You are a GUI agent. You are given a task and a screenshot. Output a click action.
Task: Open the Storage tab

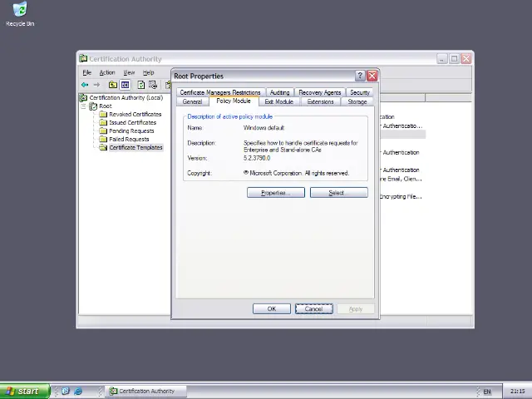click(x=357, y=101)
